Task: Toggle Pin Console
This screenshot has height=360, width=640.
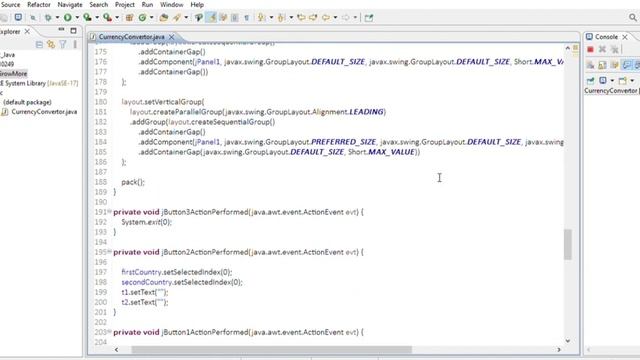Action: (x=590, y=80)
